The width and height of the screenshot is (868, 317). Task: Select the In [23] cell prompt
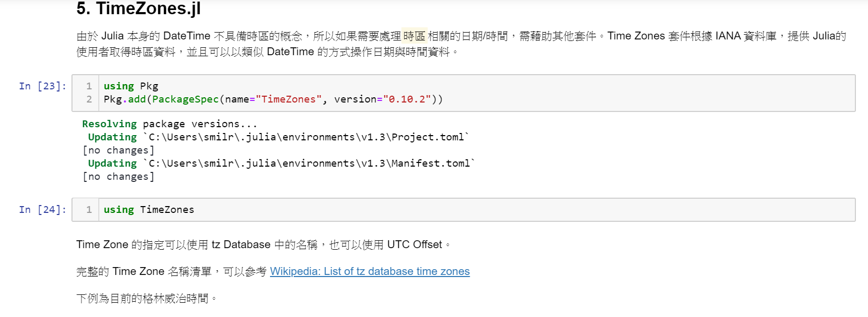pyautogui.click(x=43, y=86)
